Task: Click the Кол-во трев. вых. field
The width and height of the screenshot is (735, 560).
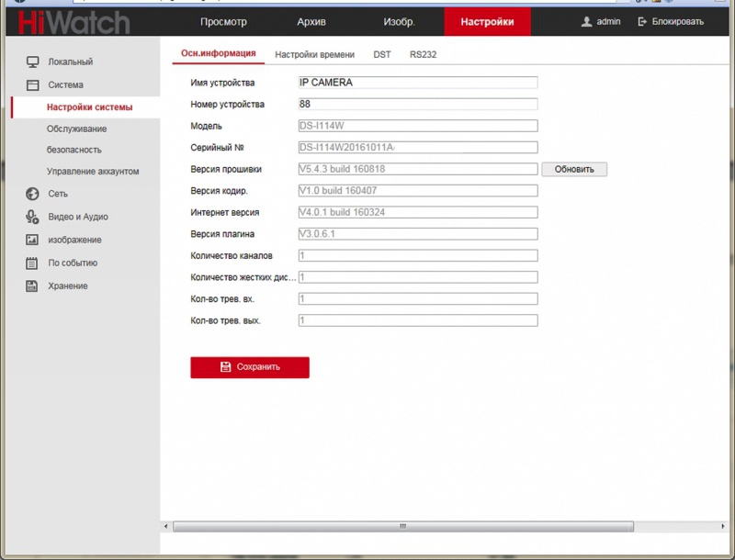Action: [x=418, y=320]
